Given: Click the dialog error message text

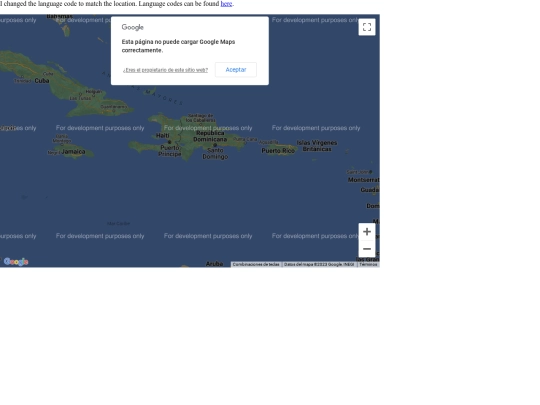Looking at the screenshot, I should tap(178, 46).
